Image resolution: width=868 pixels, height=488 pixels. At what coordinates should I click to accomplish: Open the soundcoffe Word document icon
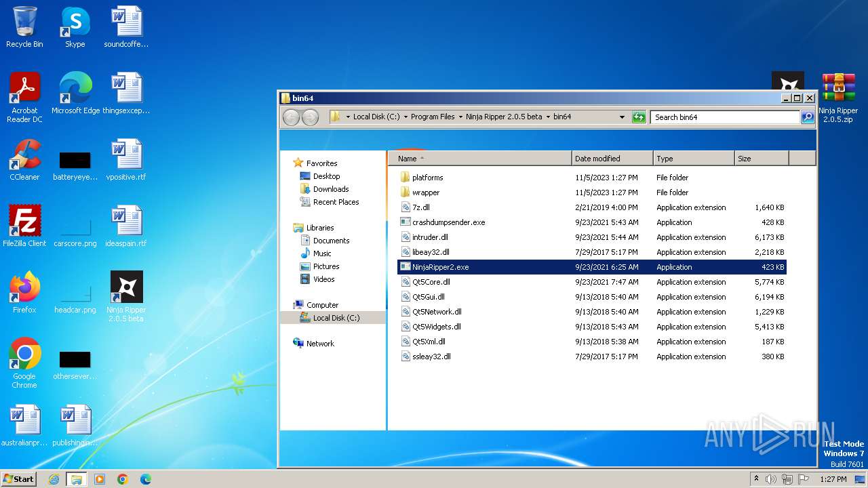pyautogui.click(x=126, y=27)
